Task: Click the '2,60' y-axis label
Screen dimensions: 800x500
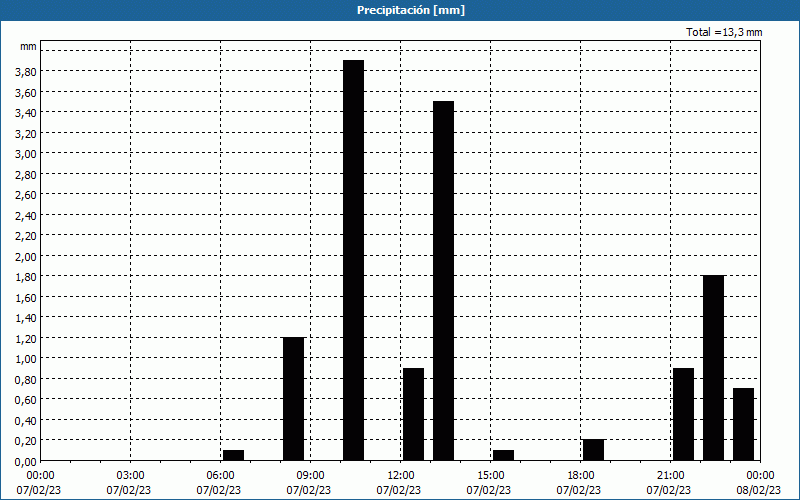Action: coord(26,195)
